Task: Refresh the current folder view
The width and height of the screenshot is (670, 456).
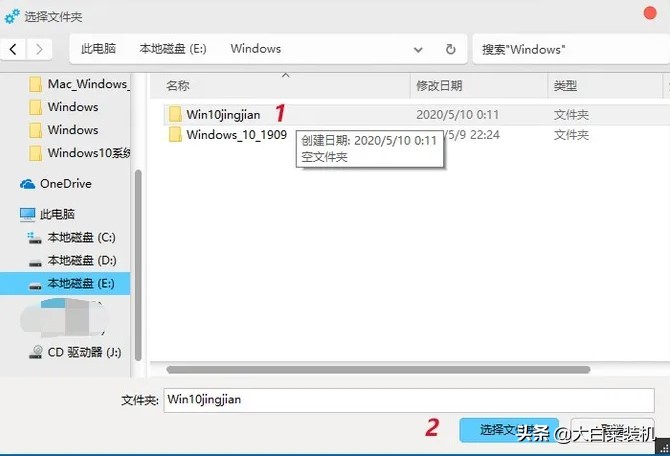Action: point(450,50)
